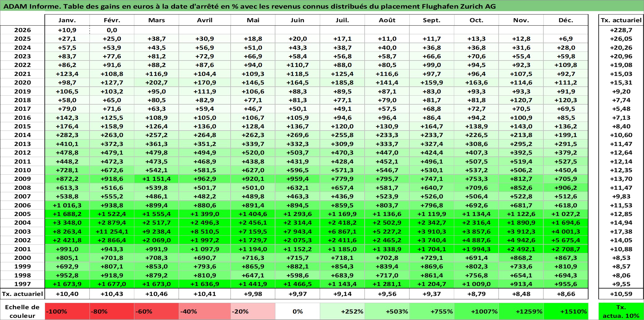Click the +1259% green swatch
This screenshot has height=320, width=644.
521,311
